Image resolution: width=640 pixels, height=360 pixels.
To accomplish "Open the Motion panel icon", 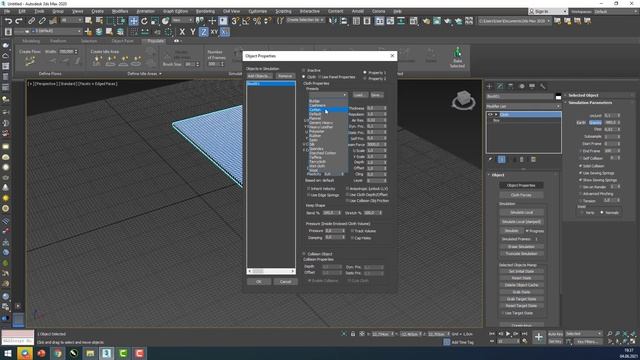I will pyautogui.click(x=522, y=86).
